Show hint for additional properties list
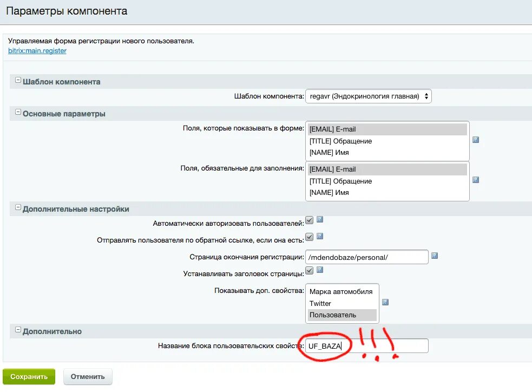 pyautogui.click(x=385, y=303)
